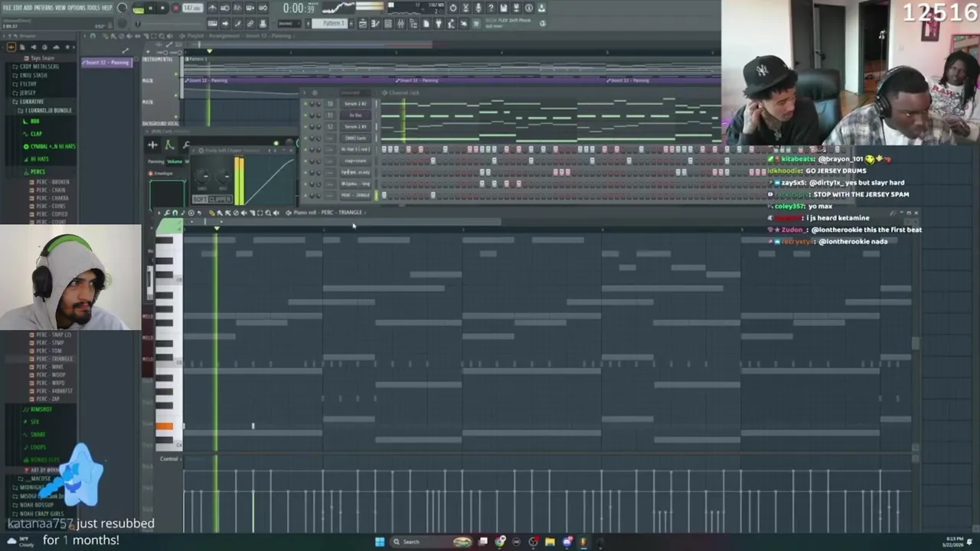The height and width of the screenshot is (551, 980).
Task: Click the speaker playback tool in piano roll toolbar
Action: [276, 213]
